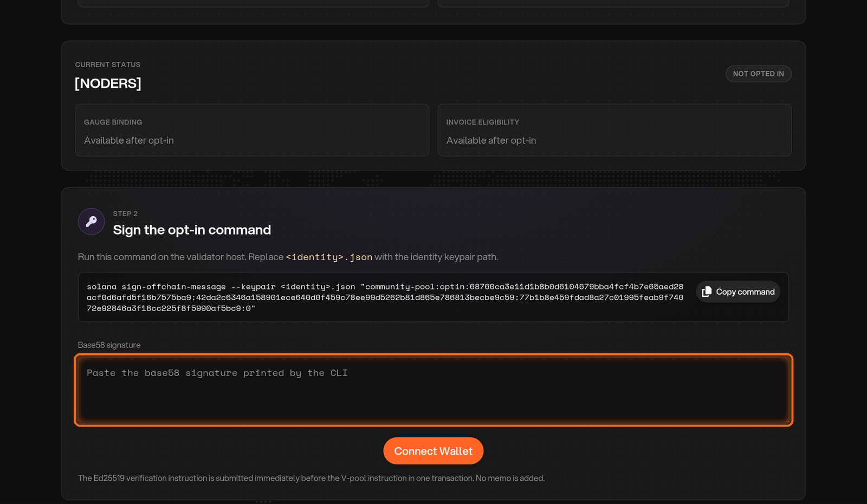The width and height of the screenshot is (867, 504).
Task: Click the Ed25519 verification instruction note
Action: [x=311, y=478]
